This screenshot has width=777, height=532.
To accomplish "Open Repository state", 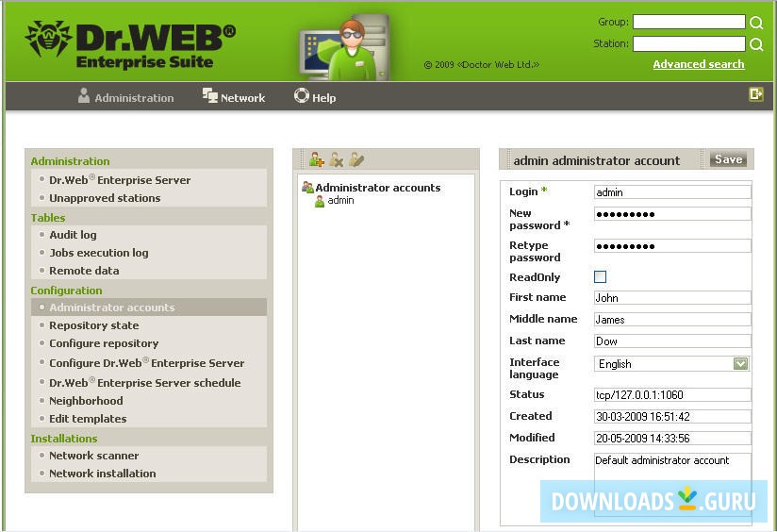I will click(93, 325).
